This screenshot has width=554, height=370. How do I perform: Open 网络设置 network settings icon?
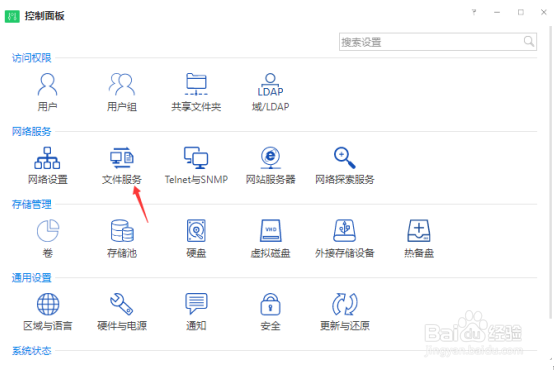point(47,158)
